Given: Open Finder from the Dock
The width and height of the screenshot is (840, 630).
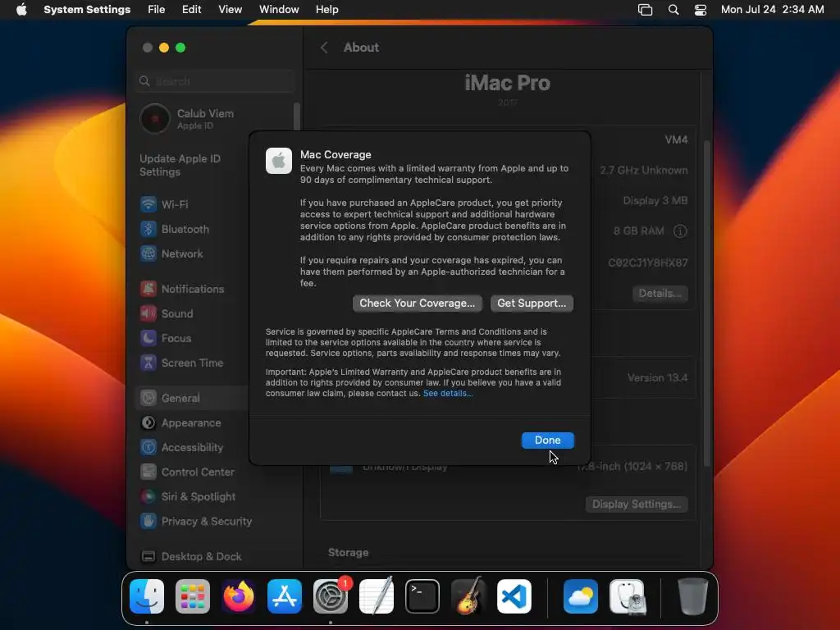Looking at the screenshot, I should [x=147, y=596].
